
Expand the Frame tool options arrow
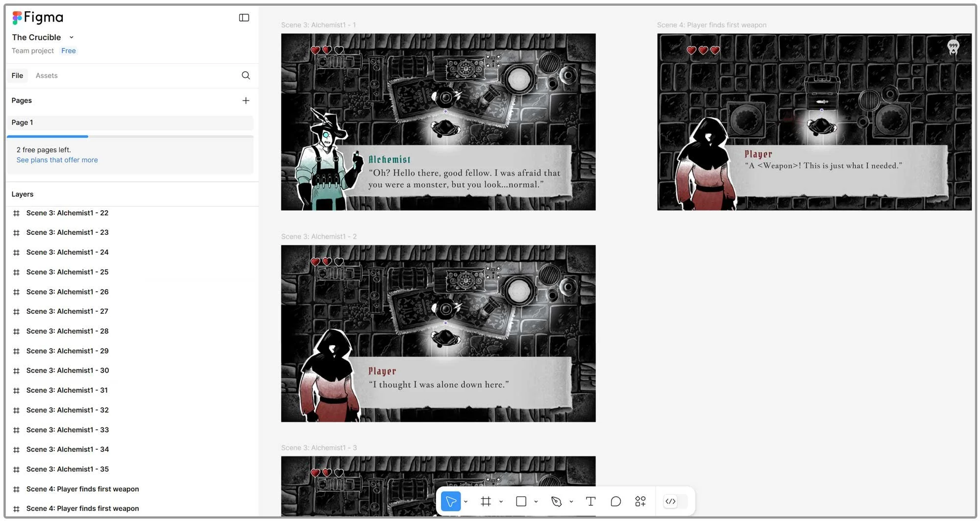501,501
